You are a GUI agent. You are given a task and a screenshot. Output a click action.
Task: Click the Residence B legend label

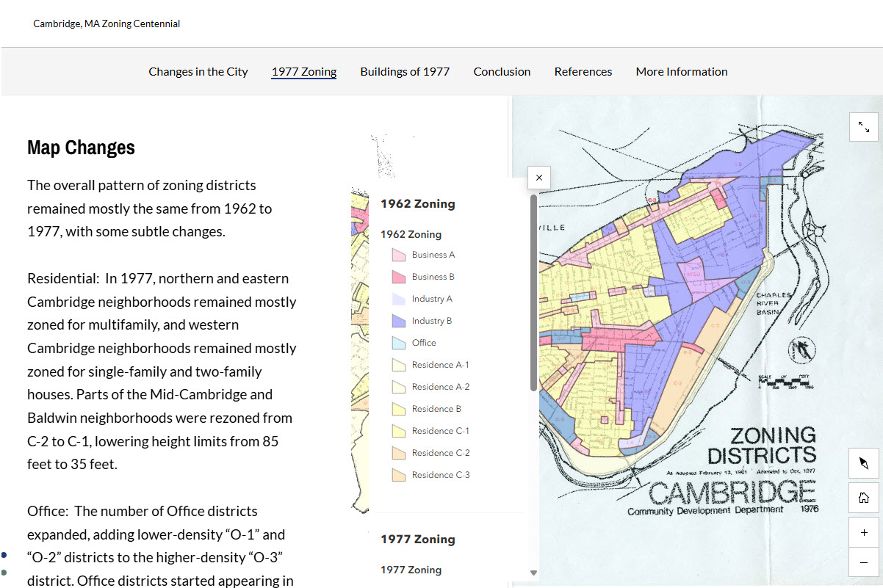[437, 409]
